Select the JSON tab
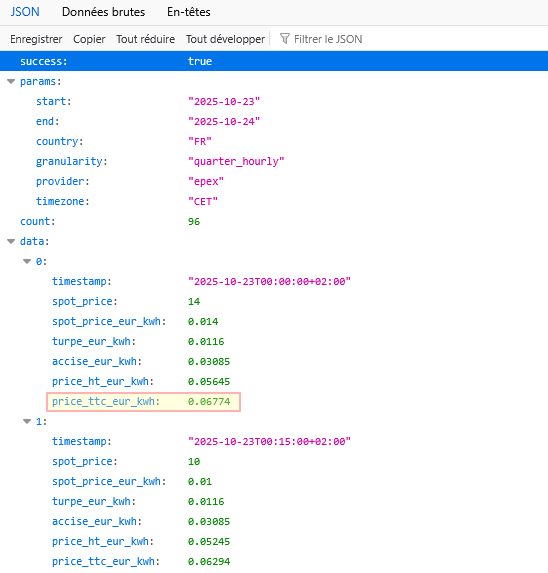Screen dimensions: 548x573 click(x=25, y=12)
